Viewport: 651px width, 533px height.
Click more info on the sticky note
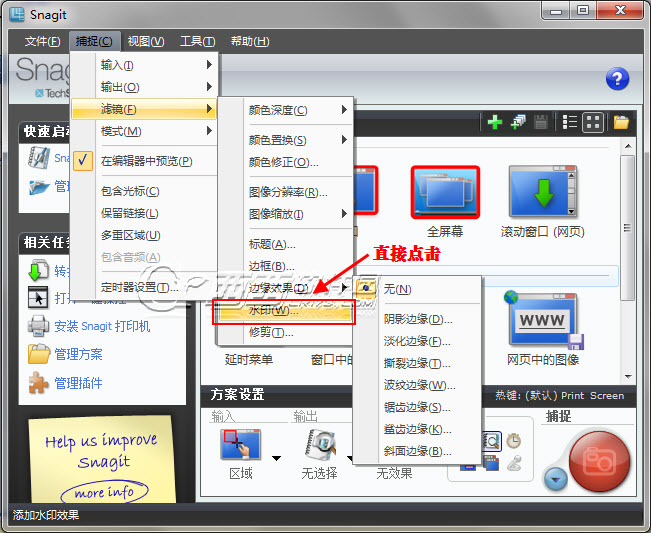click(104, 492)
